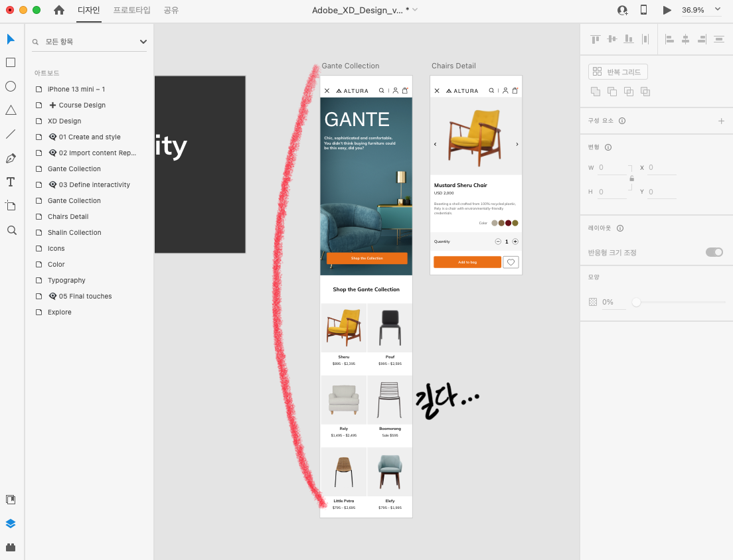Viewport: 733px width, 560px height.
Task: Expand the layers filter dropdown
Action: (x=143, y=42)
